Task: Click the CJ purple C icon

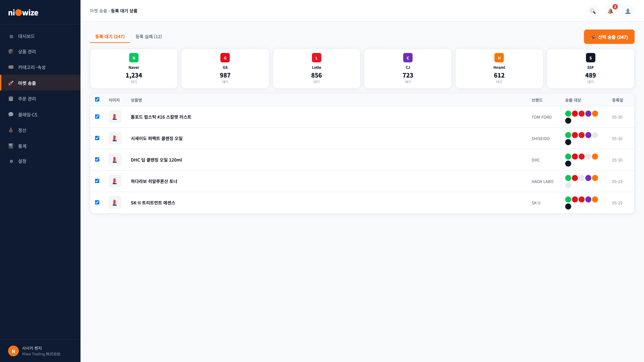Action: point(408,58)
